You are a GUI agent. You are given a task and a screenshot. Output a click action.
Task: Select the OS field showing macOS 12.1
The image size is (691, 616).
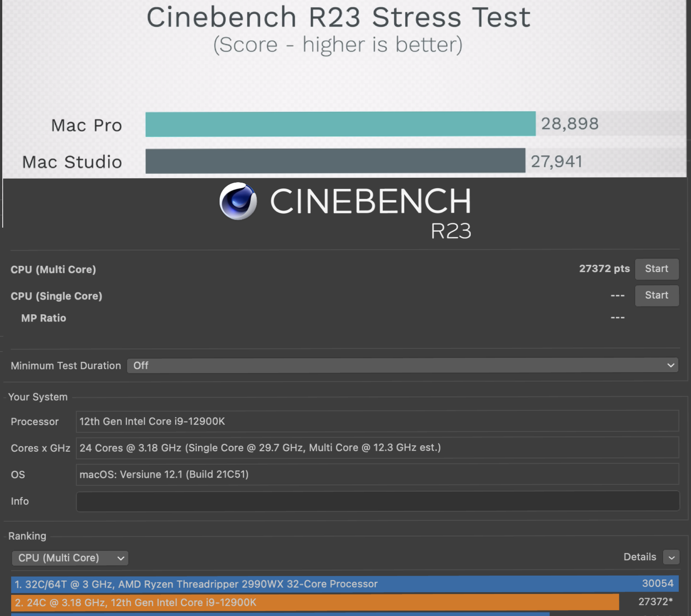click(x=377, y=475)
